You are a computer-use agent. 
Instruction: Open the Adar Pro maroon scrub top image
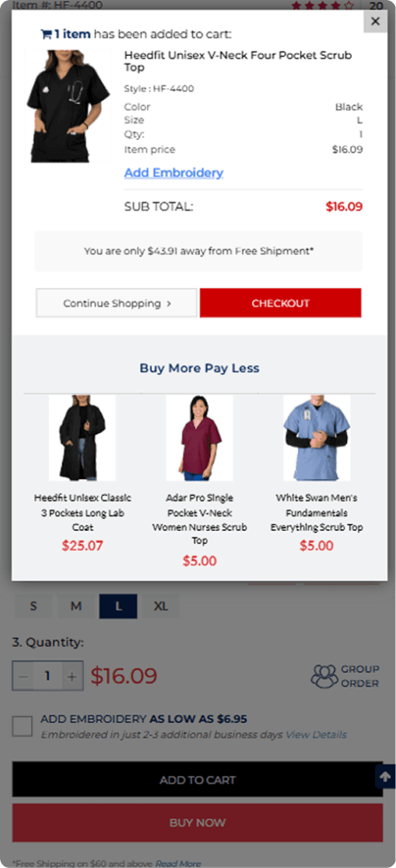click(x=199, y=437)
